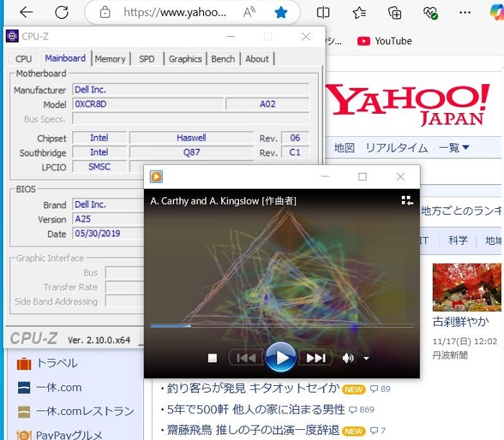The width and height of the screenshot is (504, 440).
Task: Select the Mainboard tab in CPU-Z
Action: (66, 58)
